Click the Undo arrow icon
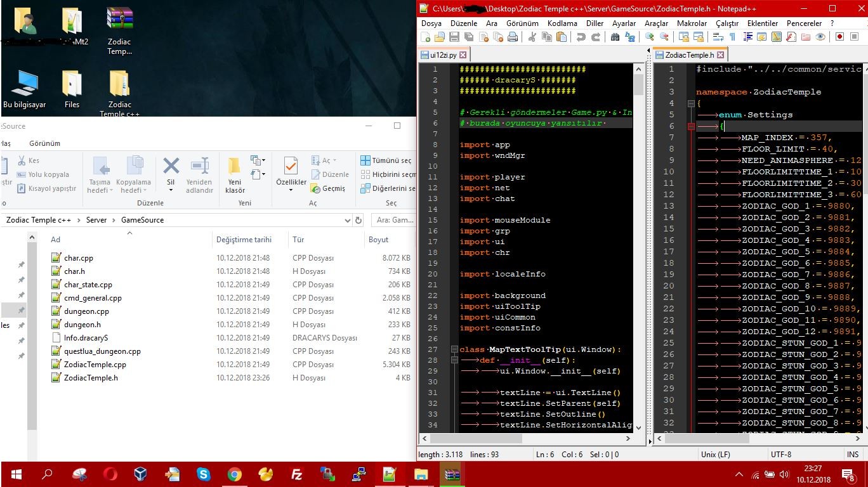868x487 pixels. click(x=581, y=37)
